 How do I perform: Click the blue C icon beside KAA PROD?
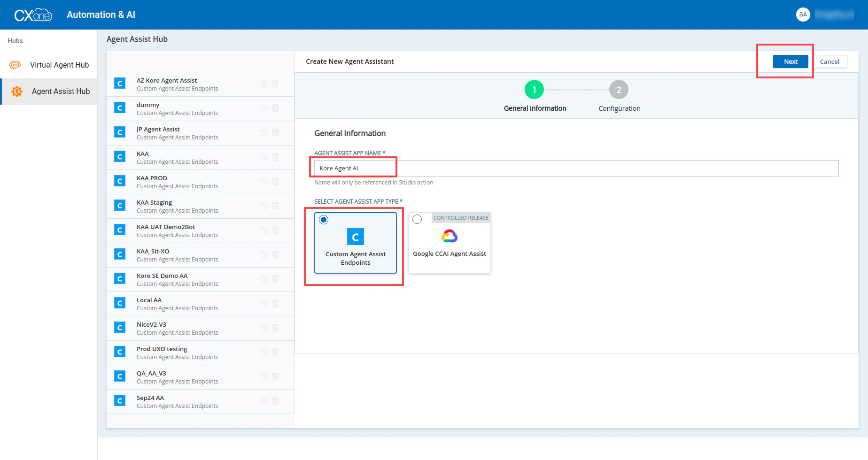tap(120, 181)
